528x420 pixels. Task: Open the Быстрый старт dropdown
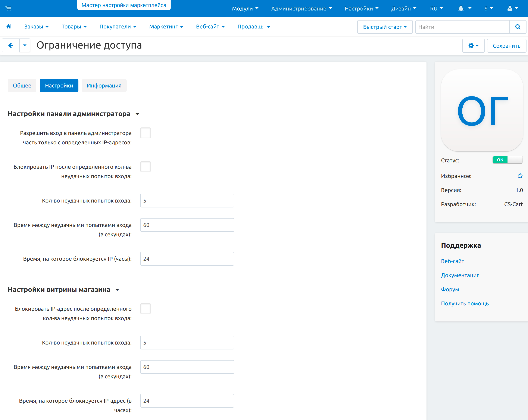click(x=385, y=27)
